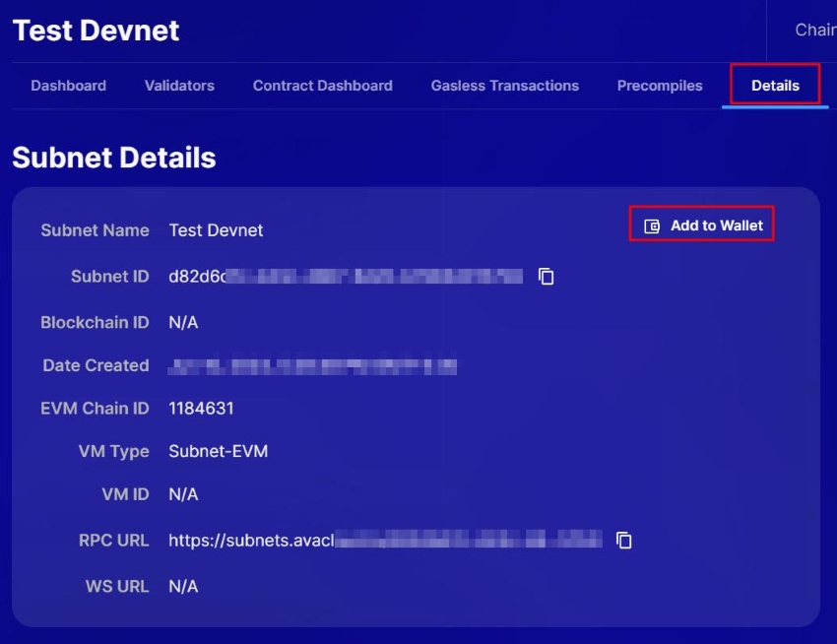837x644 pixels.
Task: Select the Subnet Details section heading
Action: [x=114, y=157]
